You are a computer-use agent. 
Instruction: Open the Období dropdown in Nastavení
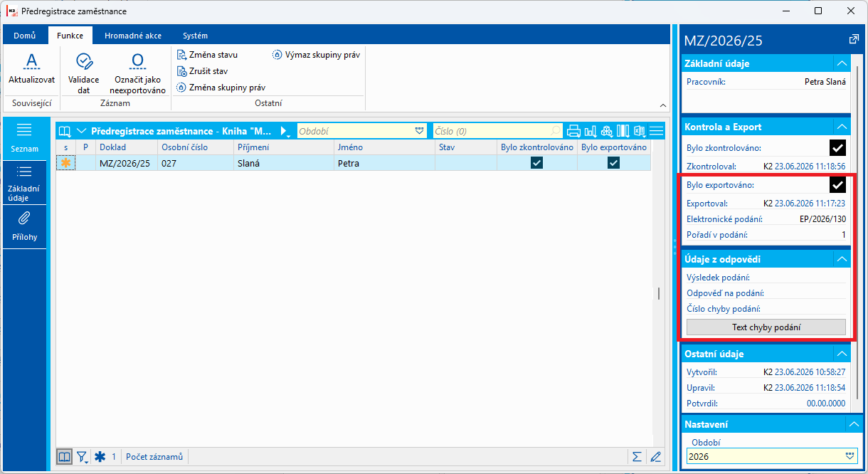pyautogui.click(x=849, y=456)
